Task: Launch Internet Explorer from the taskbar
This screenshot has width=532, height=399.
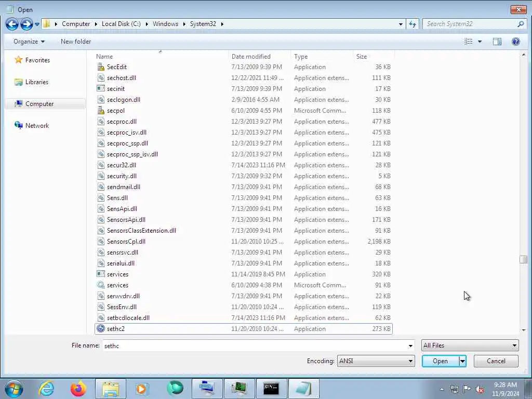Action: tap(46, 389)
